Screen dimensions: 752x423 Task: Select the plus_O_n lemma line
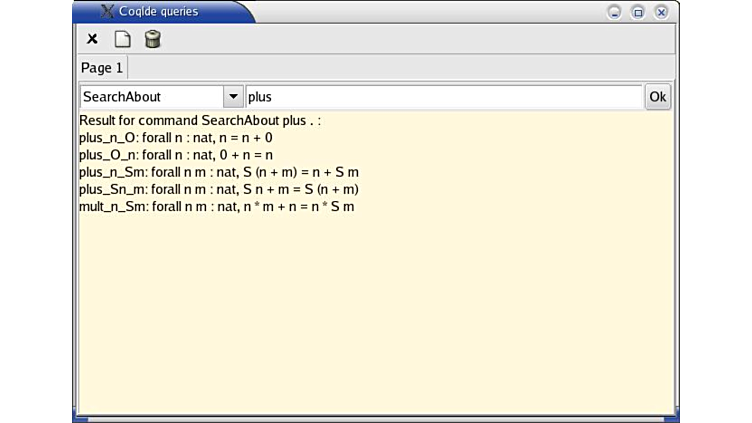pos(175,155)
